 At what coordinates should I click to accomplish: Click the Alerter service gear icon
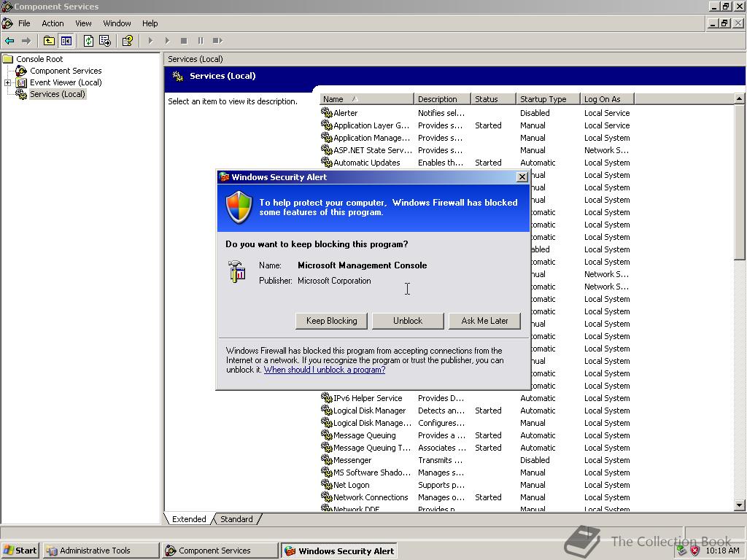tap(326, 112)
